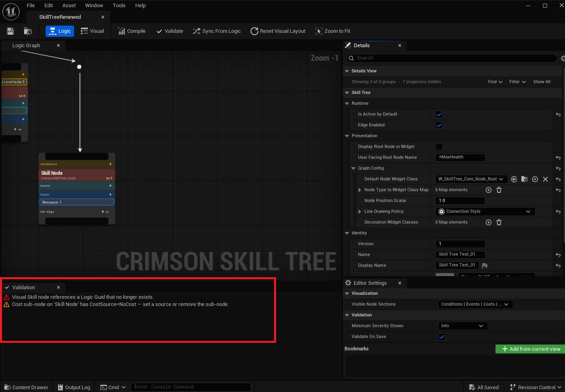Image resolution: width=565 pixels, height=392 pixels.
Task: Click Sync From Logic shuffle icon
Action: click(196, 31)
